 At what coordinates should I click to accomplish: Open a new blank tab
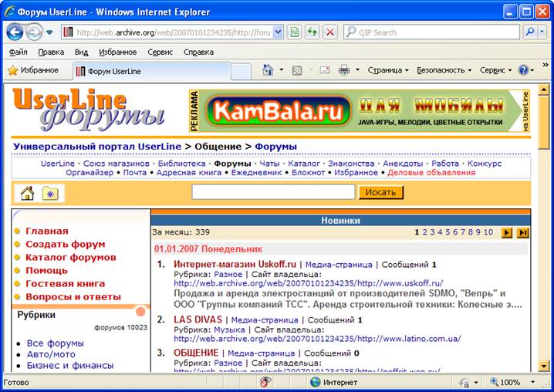[x=241, y=72]
